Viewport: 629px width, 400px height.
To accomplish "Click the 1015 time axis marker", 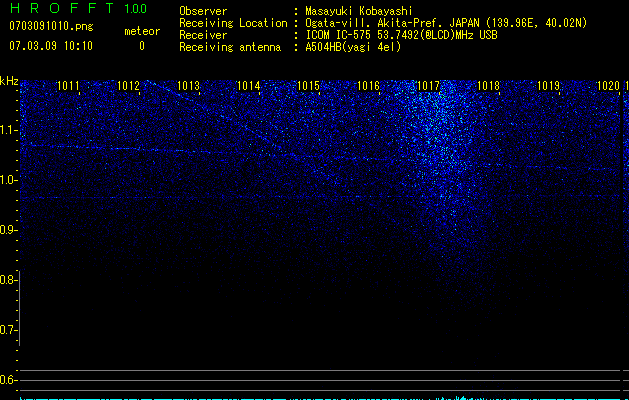I will pos(308,86).
